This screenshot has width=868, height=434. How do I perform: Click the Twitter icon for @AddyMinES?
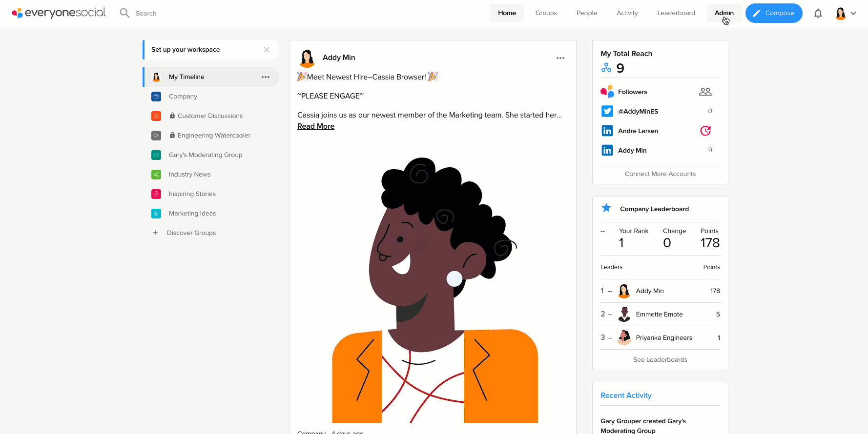pos(607,111)
